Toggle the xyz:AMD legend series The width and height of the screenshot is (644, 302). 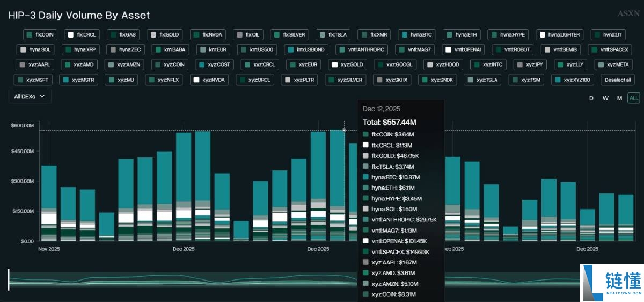pos(79,65)
